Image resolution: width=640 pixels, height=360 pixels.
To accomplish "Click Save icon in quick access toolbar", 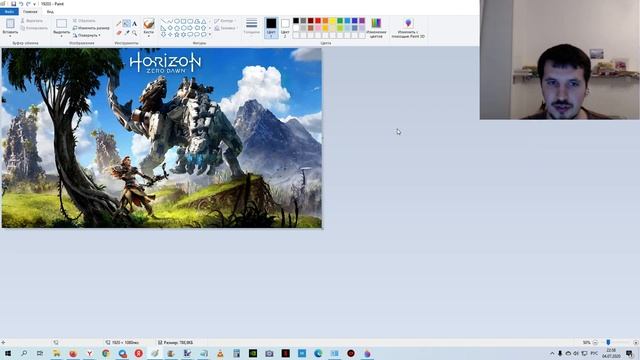I will tap(13, 4).
